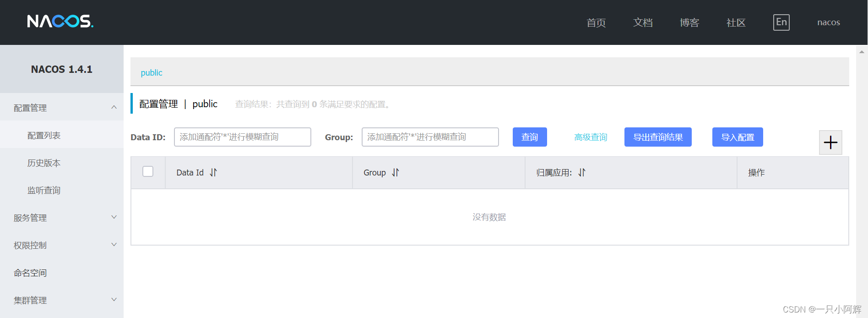
Task: Focus the Group search field
Action: point(430,137)
